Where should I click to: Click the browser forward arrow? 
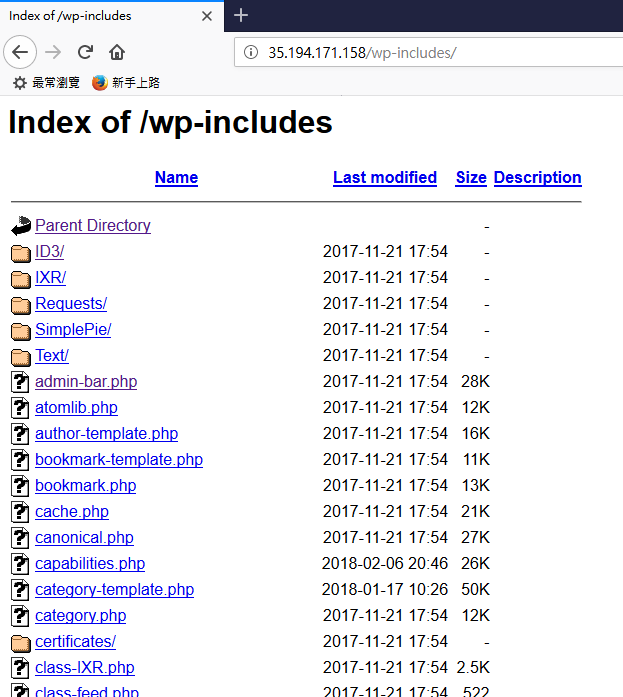pyautogui.click(x=53, y=52)
